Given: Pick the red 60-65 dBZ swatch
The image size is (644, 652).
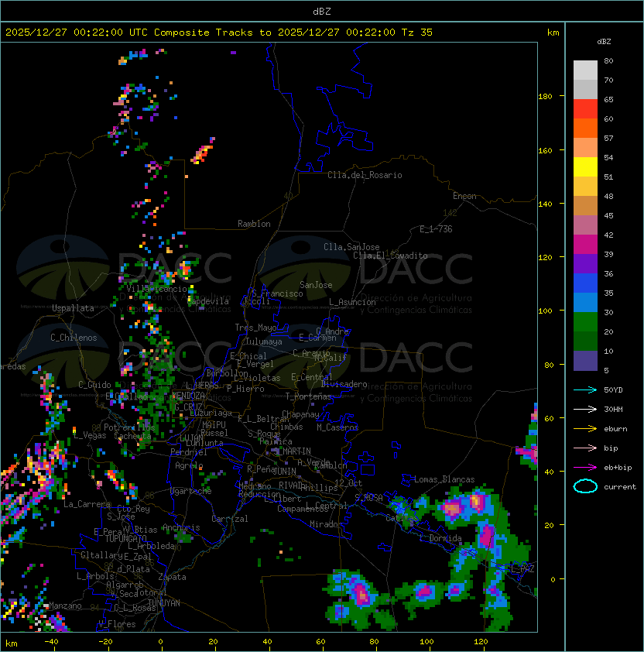Looking at the screenshot, I should 585,109.
